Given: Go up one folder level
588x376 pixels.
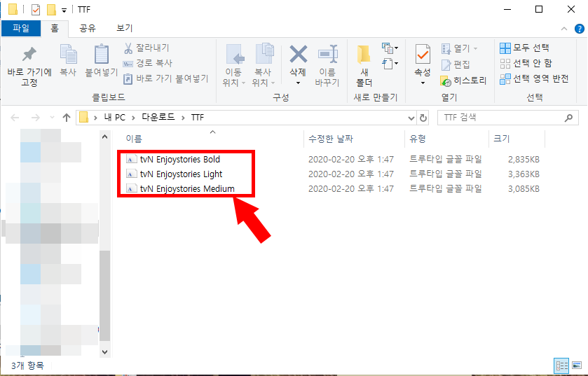Looking at the screenshot, I should [67, 118].
